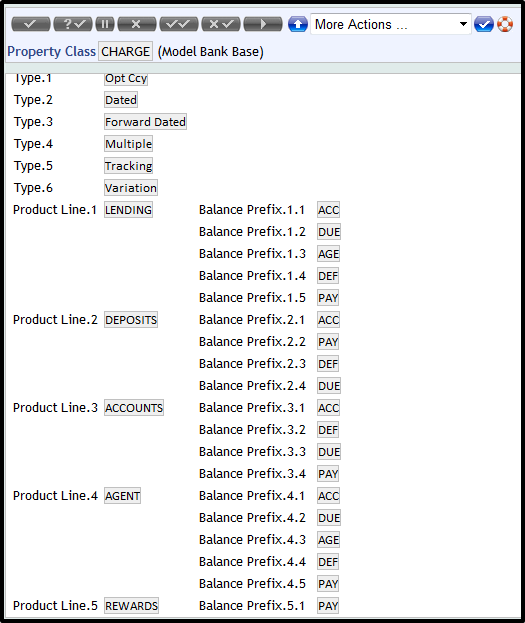
Task: Select the ACCOUNTS product line field
Action: (134, 408)
